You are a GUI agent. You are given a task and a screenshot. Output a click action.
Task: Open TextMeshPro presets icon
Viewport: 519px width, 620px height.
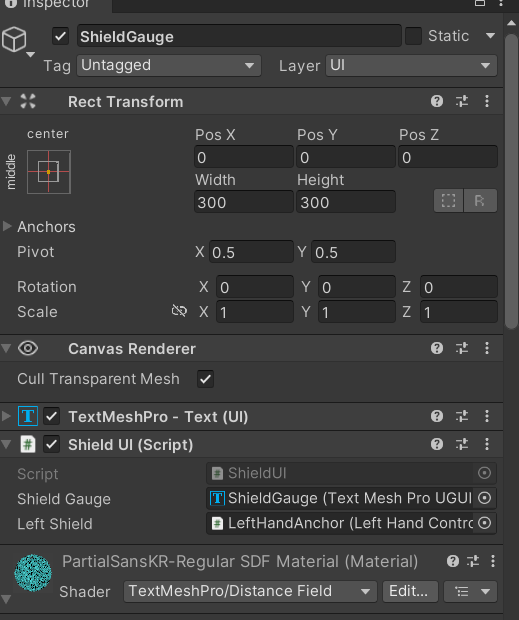(x=462, y=416)
